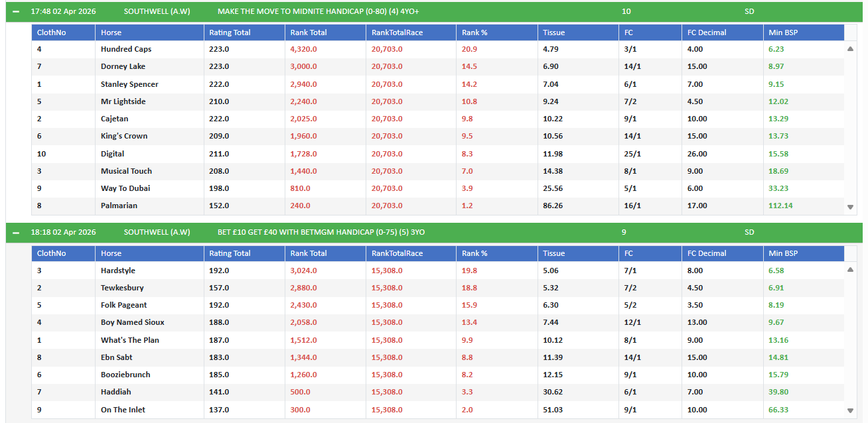Select the Stanley Spencer horse name
This screenshot has width=868, height=423.
pyautogui.click(x=129, y=84)
